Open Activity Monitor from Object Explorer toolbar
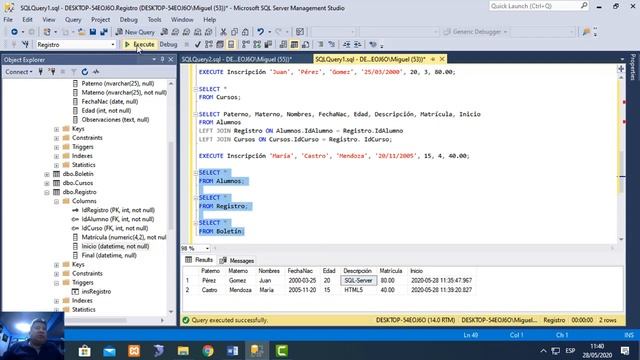Screen dimensions: 640x360 coord(96,72)
